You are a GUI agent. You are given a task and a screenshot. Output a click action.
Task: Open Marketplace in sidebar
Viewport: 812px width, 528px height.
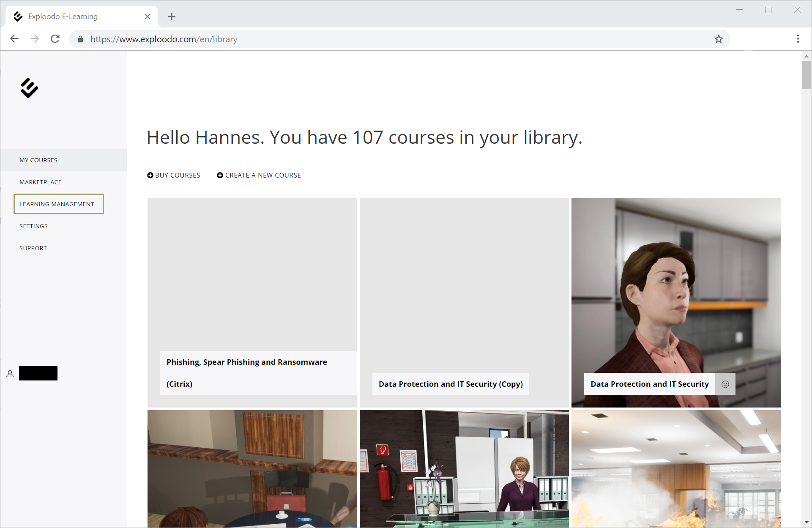point(41,182)
